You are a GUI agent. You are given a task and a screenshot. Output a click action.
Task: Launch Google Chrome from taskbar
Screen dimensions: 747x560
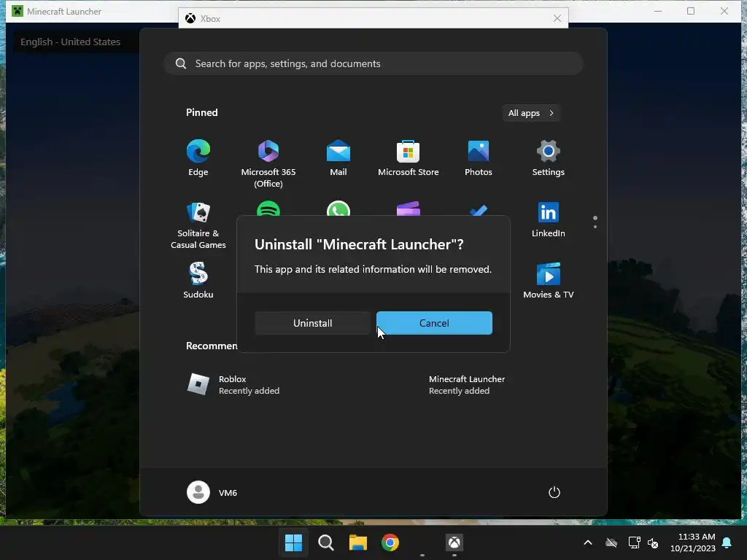[x=390, y=542]
